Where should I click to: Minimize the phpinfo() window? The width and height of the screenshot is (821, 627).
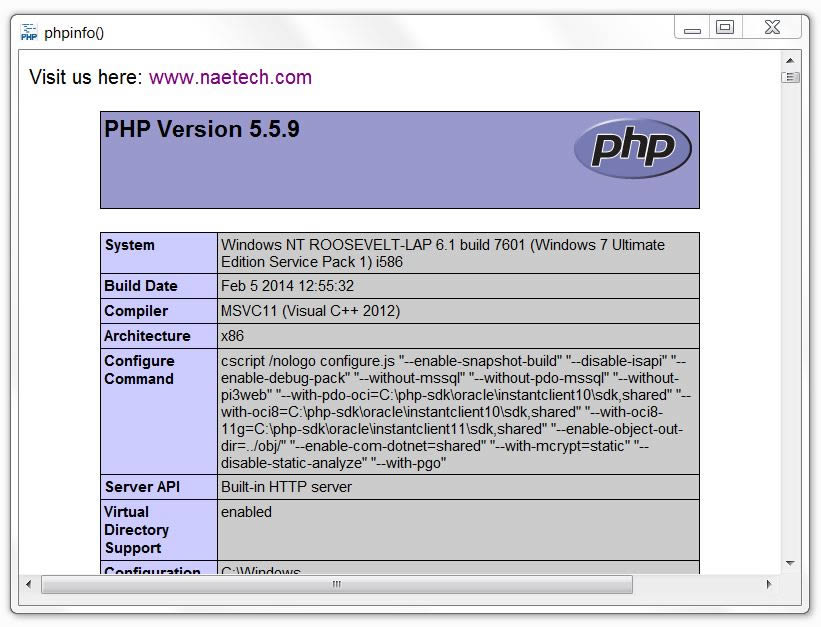click(692, 29)
